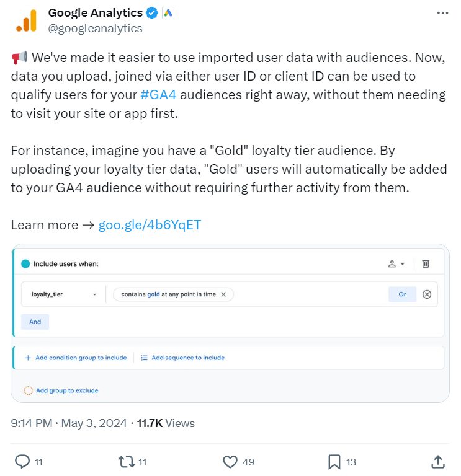461x476 pixels.
Task: Delete condition group with trash icon
Action: point(426,263)
